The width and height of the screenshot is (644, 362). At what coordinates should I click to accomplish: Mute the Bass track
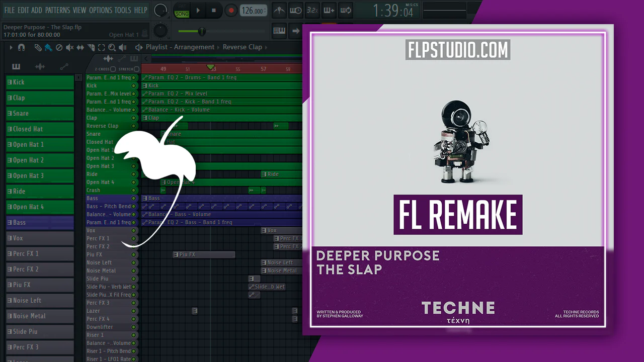[x=134, y=198]
